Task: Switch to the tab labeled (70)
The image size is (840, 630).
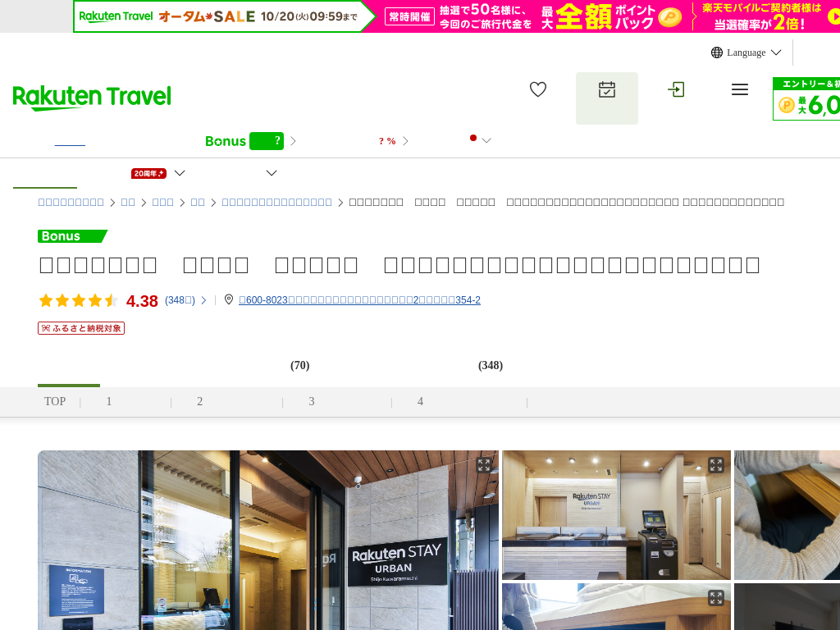Action: coord(300,365)
